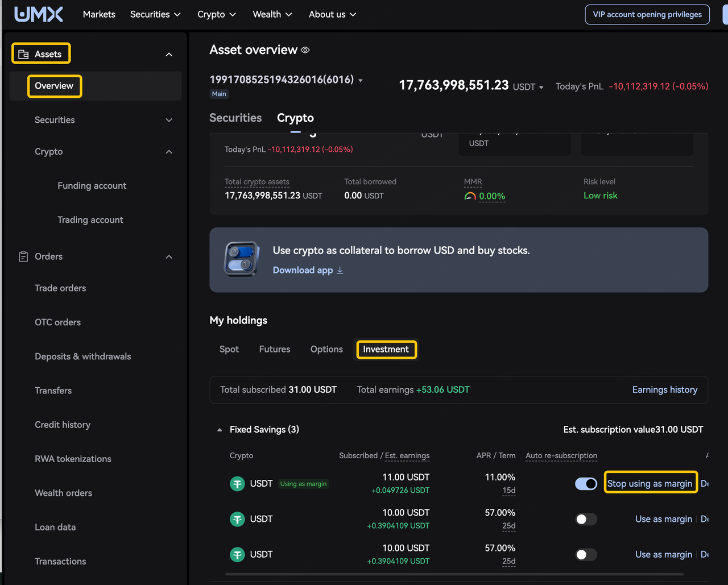Open the Wealth dropdown menu
The width and height of the screenshot is (728, 585).
pyautogui.click(x=272, y=14)
